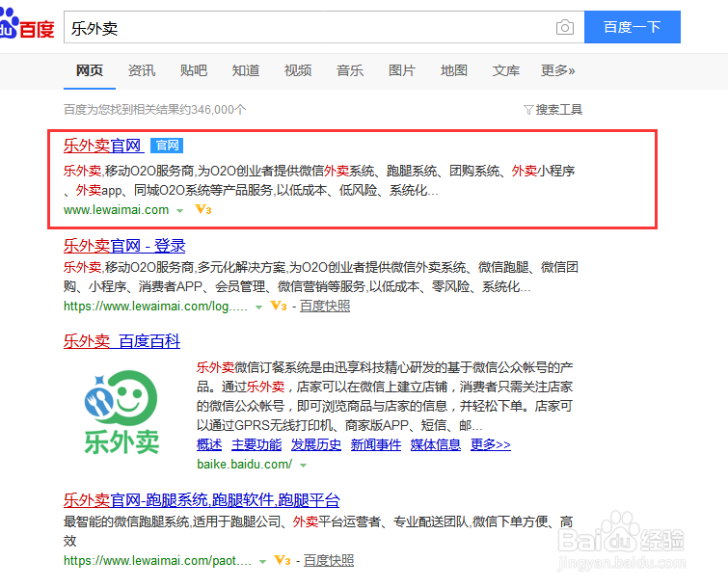This screenshot has width=728, height=588.
Task: Open the 概述 baike section link
Action: (x=209, y=444)
